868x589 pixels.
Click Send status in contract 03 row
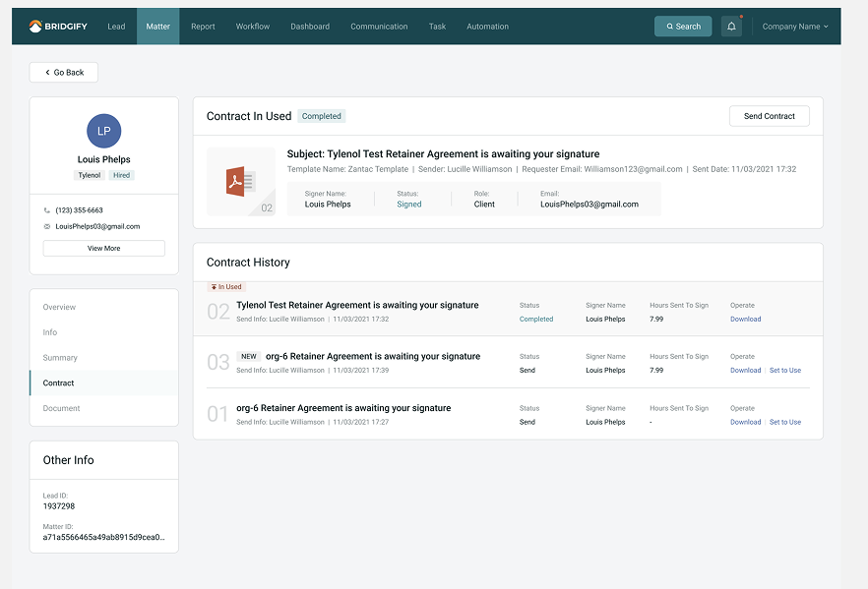[x=527, y=371]
